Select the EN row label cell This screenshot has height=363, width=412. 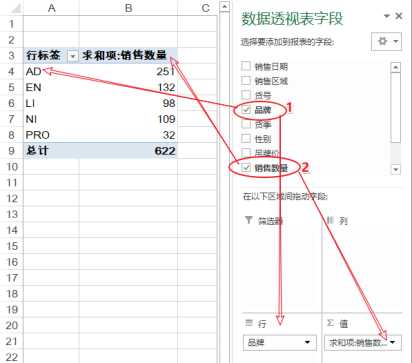click(x=51, y=87)
